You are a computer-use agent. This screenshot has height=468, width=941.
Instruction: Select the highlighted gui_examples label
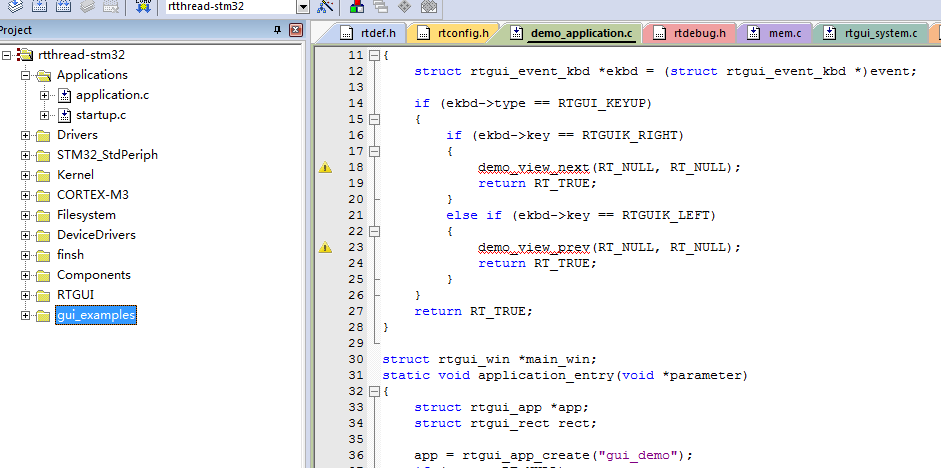coord(96,315)
